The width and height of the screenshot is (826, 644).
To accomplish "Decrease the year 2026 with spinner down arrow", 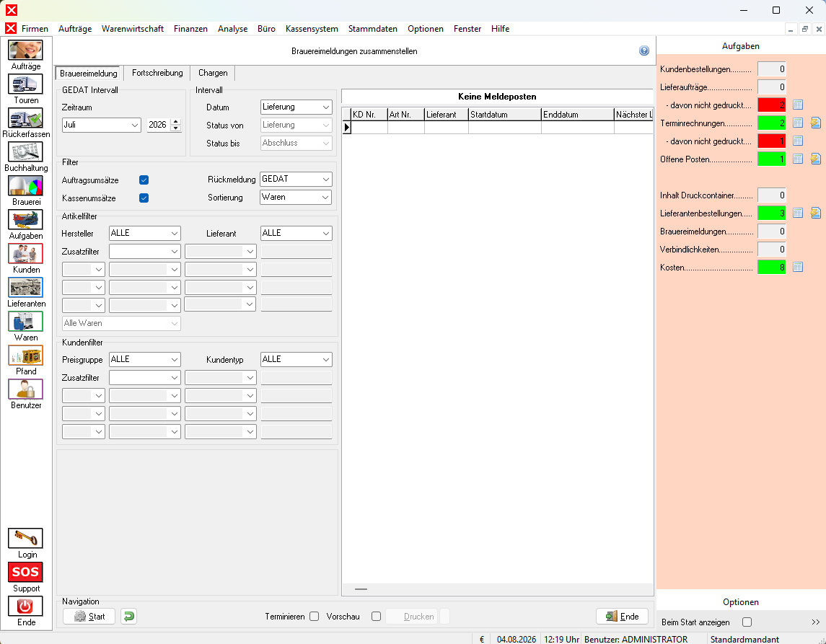I will pos(176,128).
